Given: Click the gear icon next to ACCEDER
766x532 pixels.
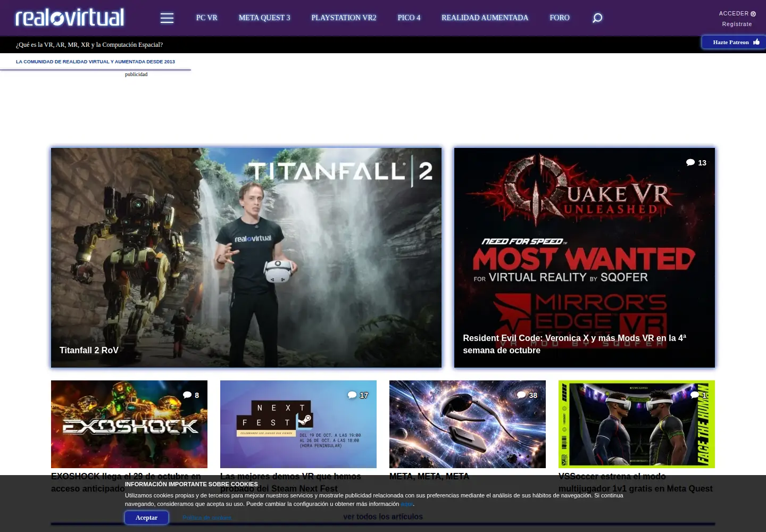Looking at the screenshot, I should click(x=753, y=14).
